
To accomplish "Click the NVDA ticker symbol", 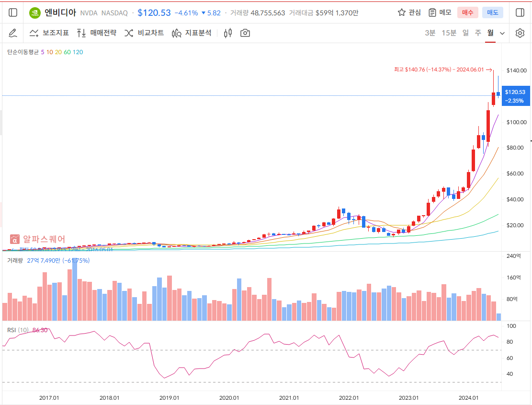I will click(x=89, y=13).
